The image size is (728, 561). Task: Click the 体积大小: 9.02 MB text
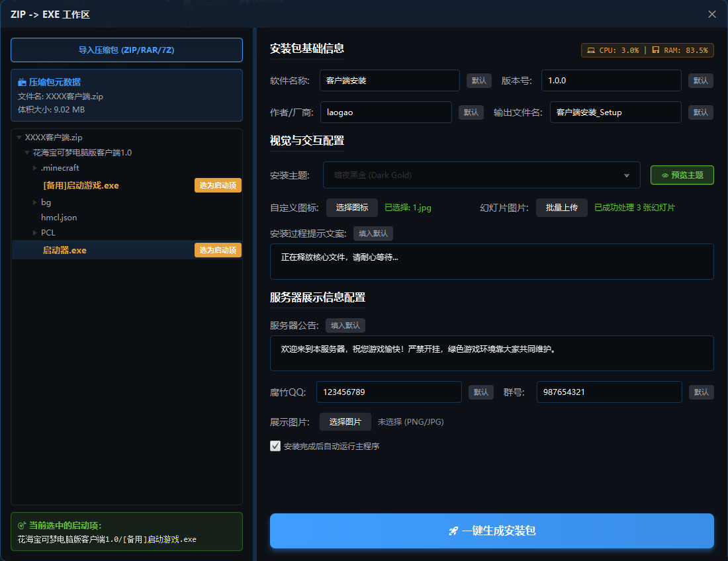(x=51, y=110)
